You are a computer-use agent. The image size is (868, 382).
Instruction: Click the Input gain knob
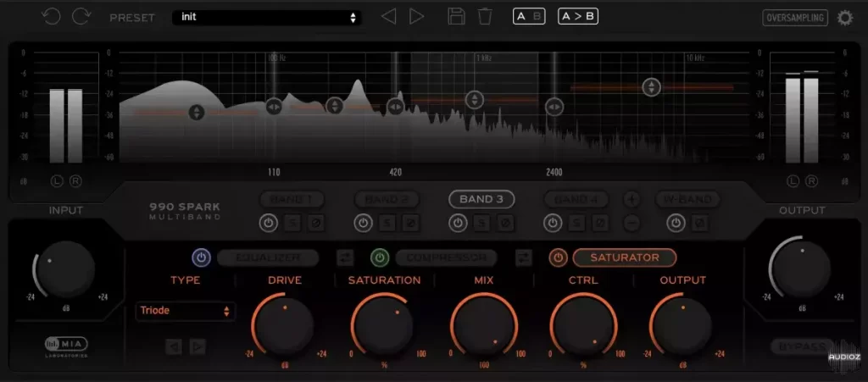pyautogui.click(x=65, y=270)
